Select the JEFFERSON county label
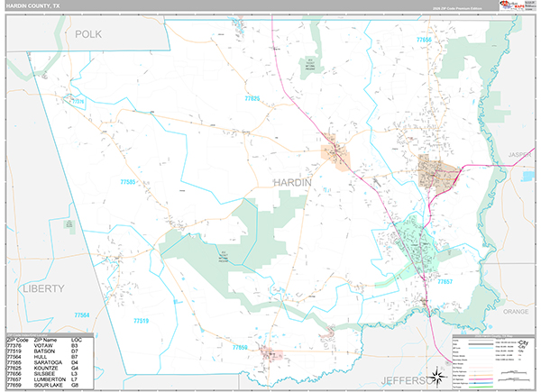Viewport: 541px width, 392px height. coord(407,381)
